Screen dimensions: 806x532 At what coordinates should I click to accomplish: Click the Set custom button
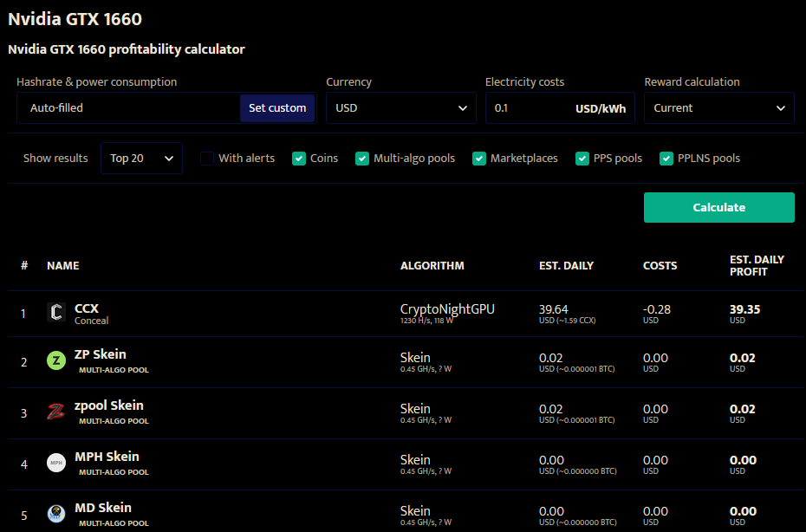tap(277, 108)
